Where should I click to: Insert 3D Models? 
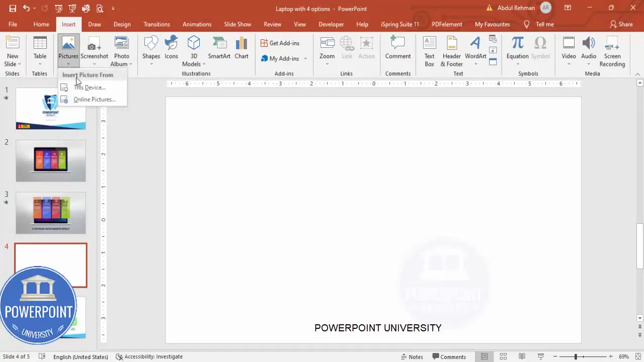194,51
